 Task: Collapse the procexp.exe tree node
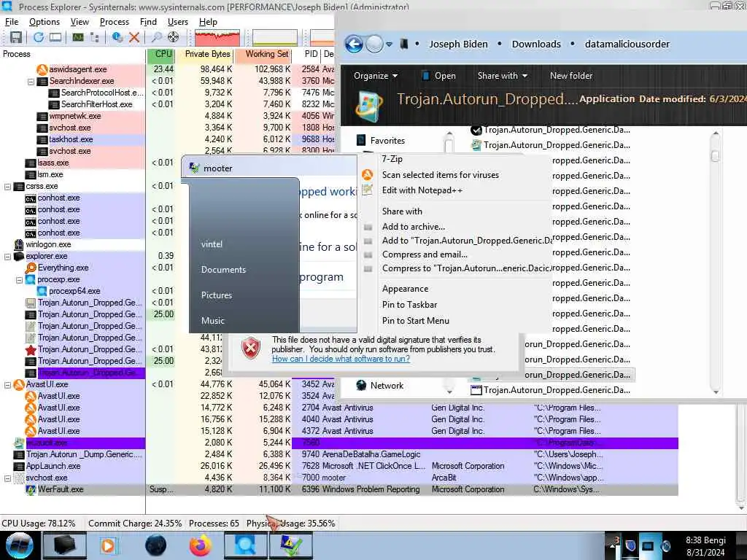pos(20,280)
